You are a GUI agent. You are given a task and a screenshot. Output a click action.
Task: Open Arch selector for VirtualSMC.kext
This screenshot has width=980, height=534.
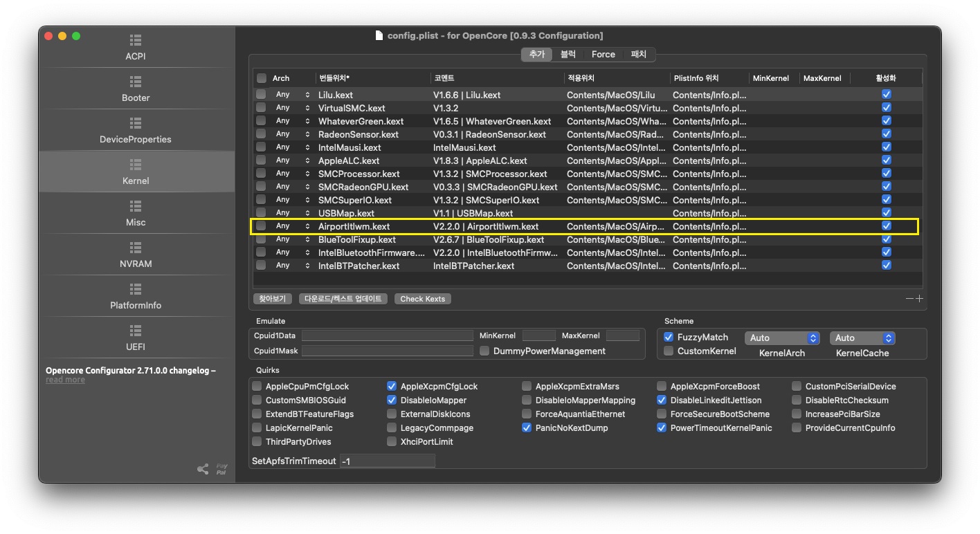[292, 107]
